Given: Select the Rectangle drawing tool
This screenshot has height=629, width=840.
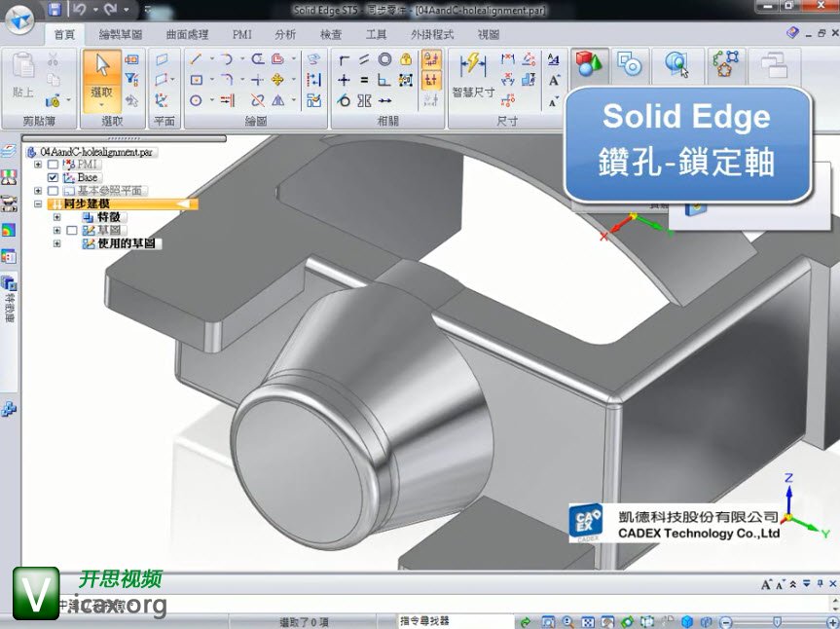Looking at the screenshot, I should pos(196,80).
